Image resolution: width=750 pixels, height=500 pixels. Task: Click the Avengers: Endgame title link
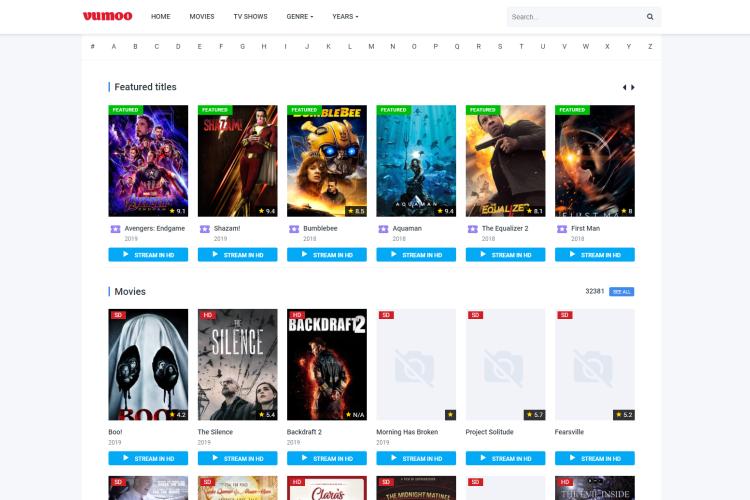pyautogui.click(x=154, y=228)
